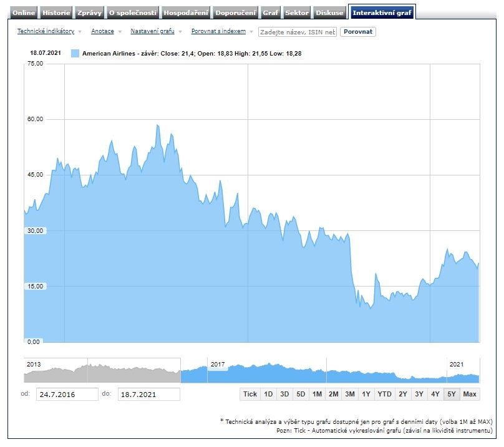Click the 'od' start date field
The height and width of the screenshot is (447, 504).
click(67, 395)
